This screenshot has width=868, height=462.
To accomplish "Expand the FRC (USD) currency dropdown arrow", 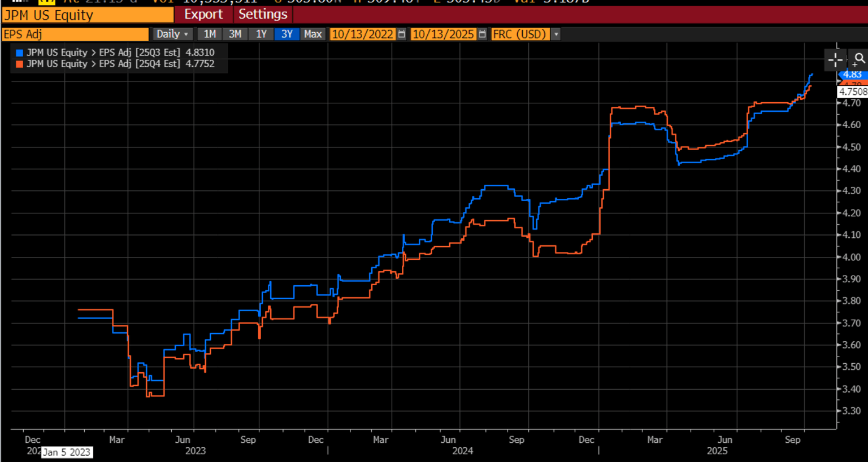I will 556,34.
